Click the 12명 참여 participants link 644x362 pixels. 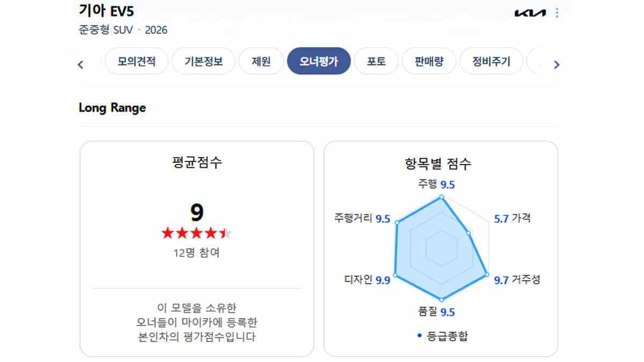click(x=197, y=254)
